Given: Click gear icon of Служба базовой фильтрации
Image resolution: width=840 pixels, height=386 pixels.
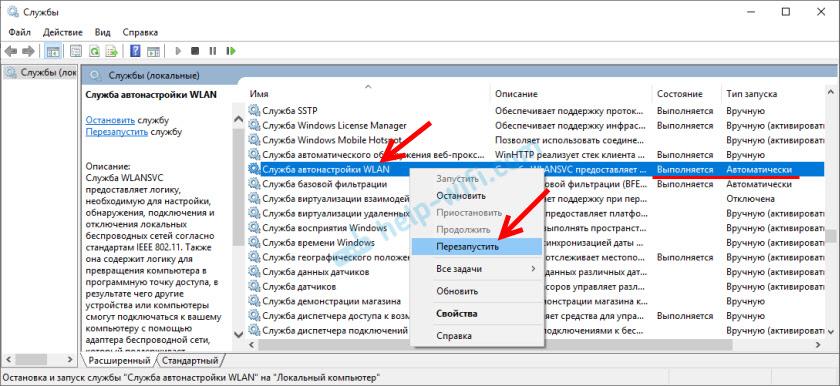Looking at the screenshot, I should pos(253,184).
